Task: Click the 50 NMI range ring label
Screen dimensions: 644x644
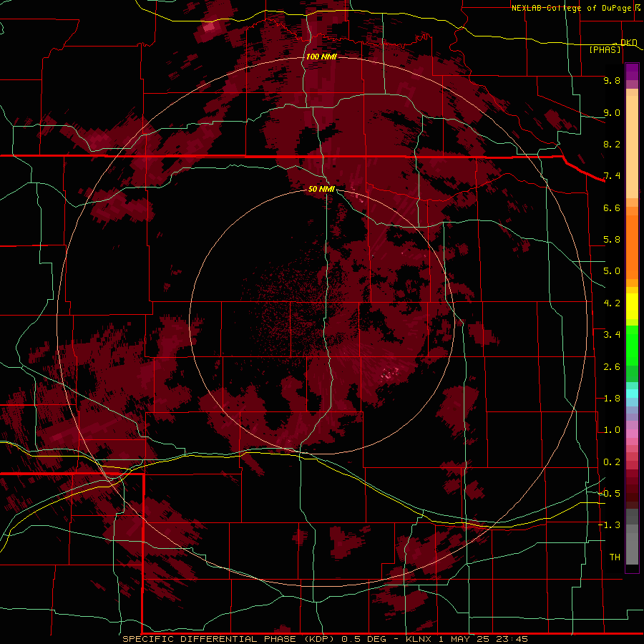Action: (x=321, y=189)
